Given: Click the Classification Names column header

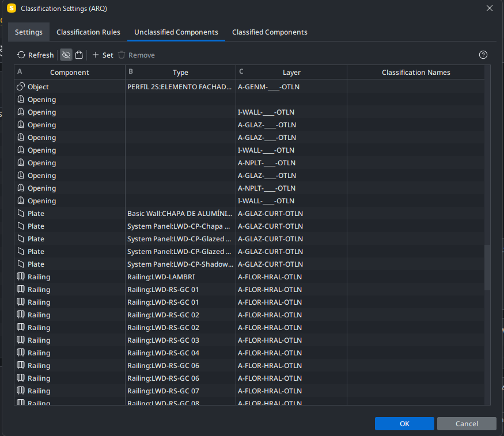Looking at the screenshot, I should [416, 73].
